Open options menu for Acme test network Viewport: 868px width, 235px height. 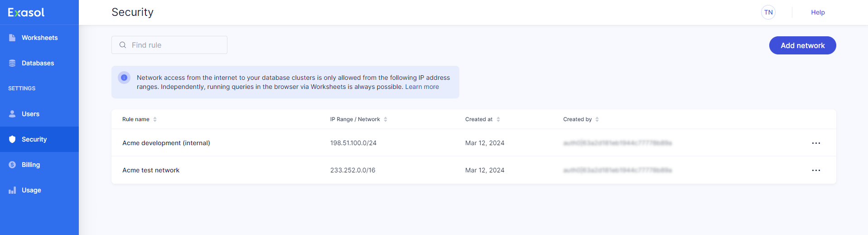(x=816, y=170)
